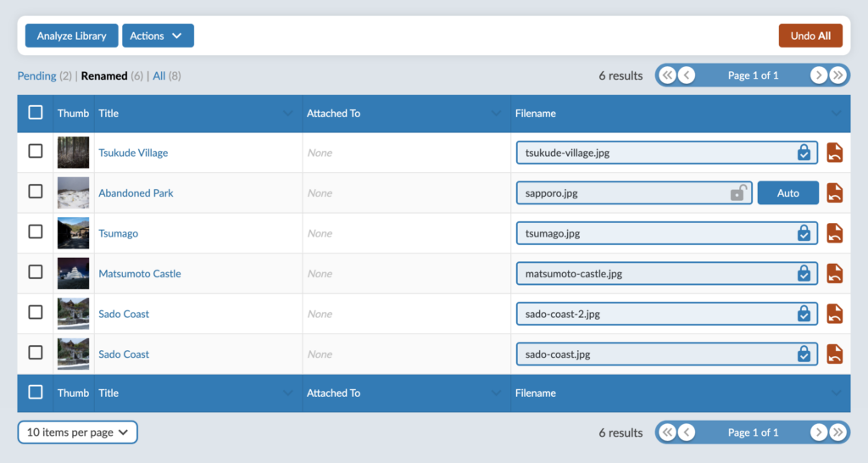This screenshot has width=868, height=463.
Task: Tick the Matsumoto Castle row checkbox
Action: point(36,272)
